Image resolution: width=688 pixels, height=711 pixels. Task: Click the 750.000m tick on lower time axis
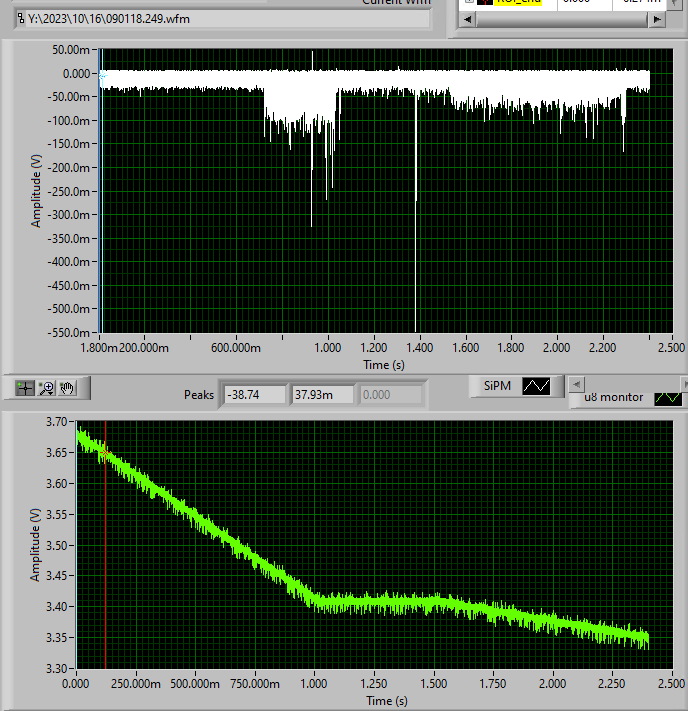(255, 683)
